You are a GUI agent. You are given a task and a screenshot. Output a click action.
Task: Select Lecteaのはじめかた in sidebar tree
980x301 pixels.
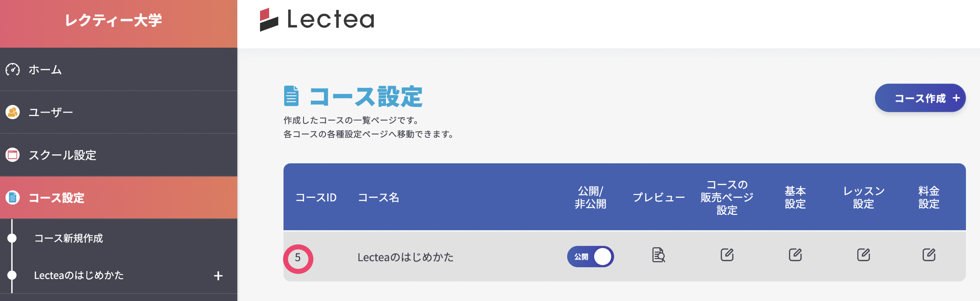pos(79,275)
